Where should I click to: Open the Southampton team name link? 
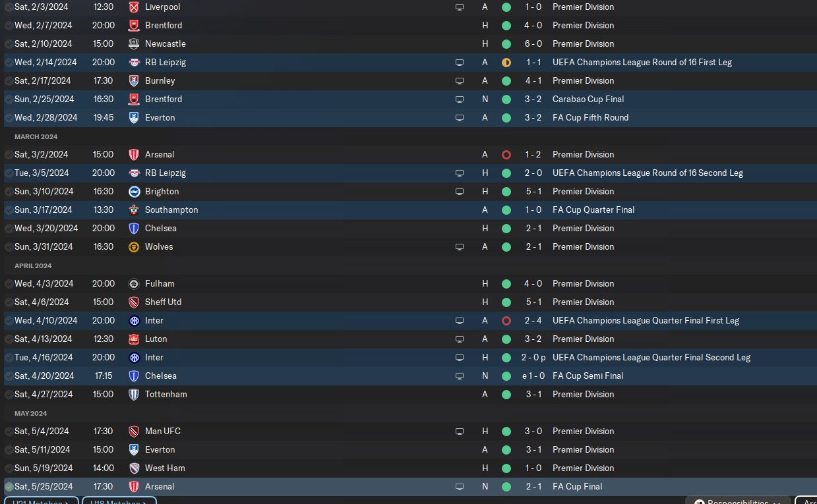[171, 210]
